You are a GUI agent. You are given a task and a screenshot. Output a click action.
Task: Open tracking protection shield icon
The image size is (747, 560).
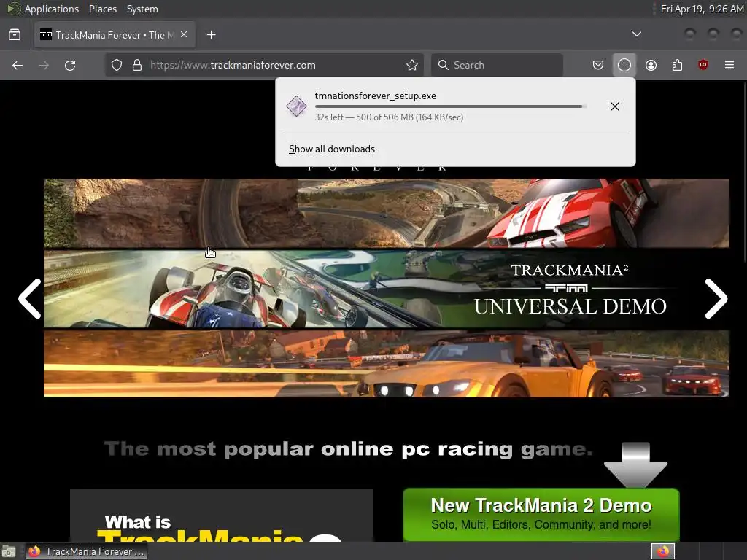click(117, 65)
